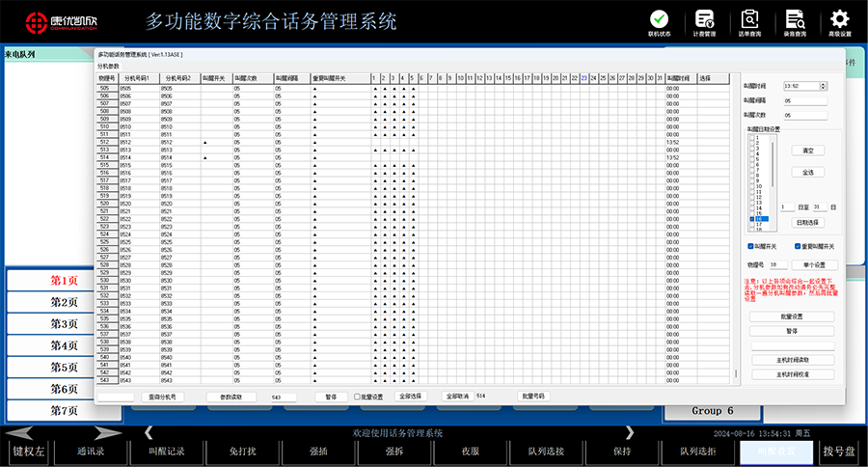Toggle the 重复叫醒开关 checkbox in the right panel
The width and height of the screenshot is (868, 467).
798,246
